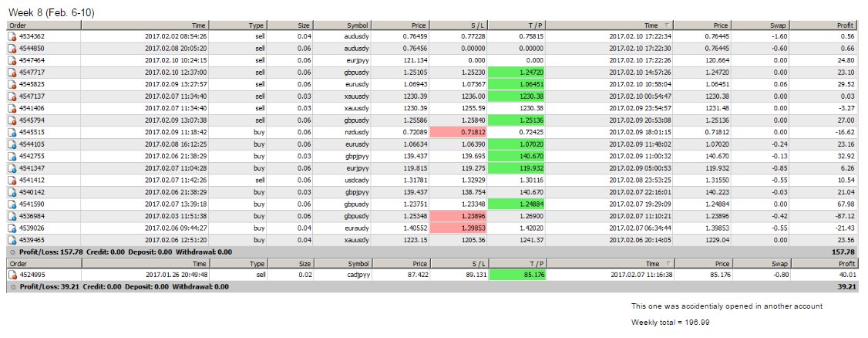Select the red S/L cell 1.39853

pyautogui.click(x=459, y=228)
